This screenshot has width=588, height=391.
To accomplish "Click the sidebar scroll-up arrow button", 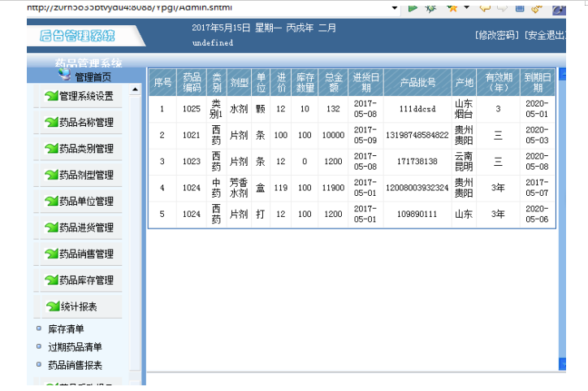I will (x=135, y=89).
